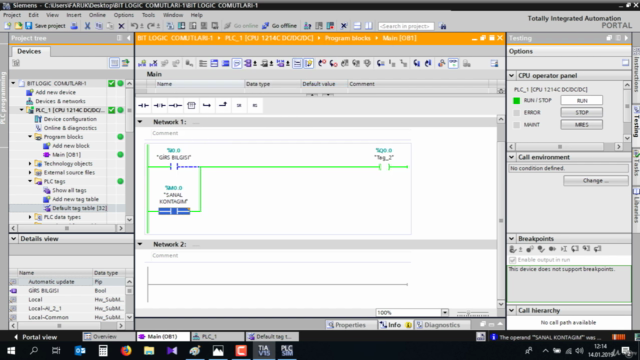Viewport: 640px width, 360px height.
Task: Open Calculator from taskbar
Action: (103, 351)
